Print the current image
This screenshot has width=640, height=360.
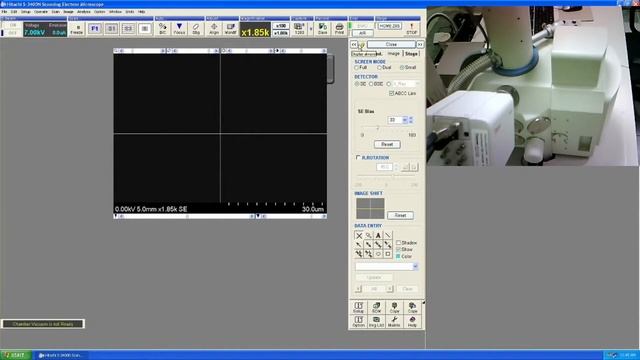339,29
